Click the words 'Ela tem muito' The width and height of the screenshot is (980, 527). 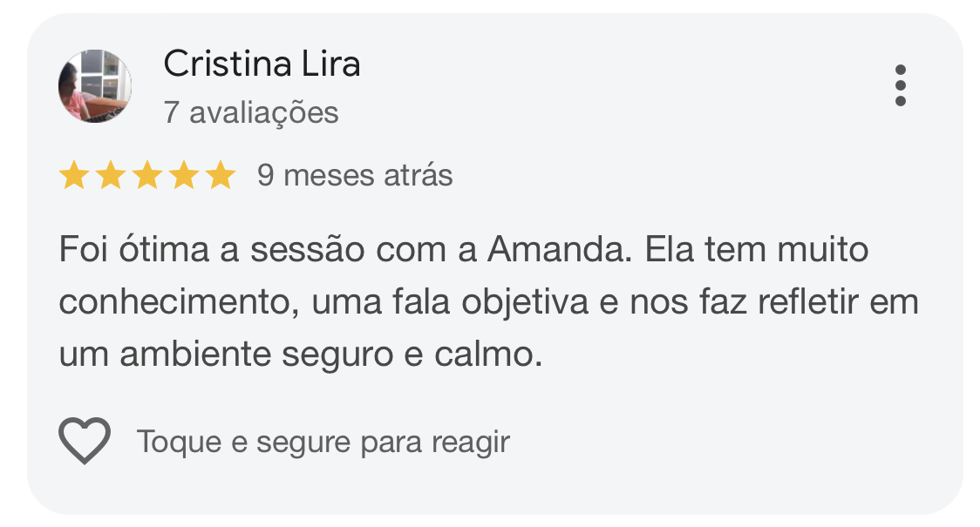(x=758, y=251)
